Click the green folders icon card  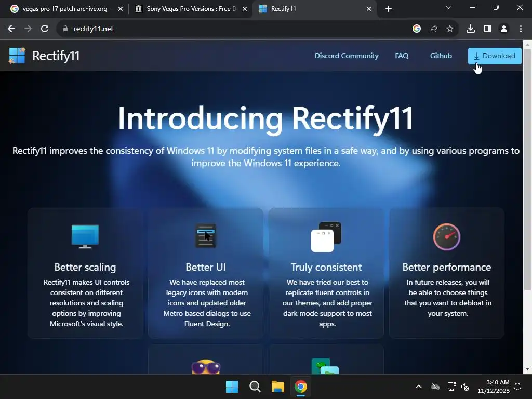tap(325, 366)
